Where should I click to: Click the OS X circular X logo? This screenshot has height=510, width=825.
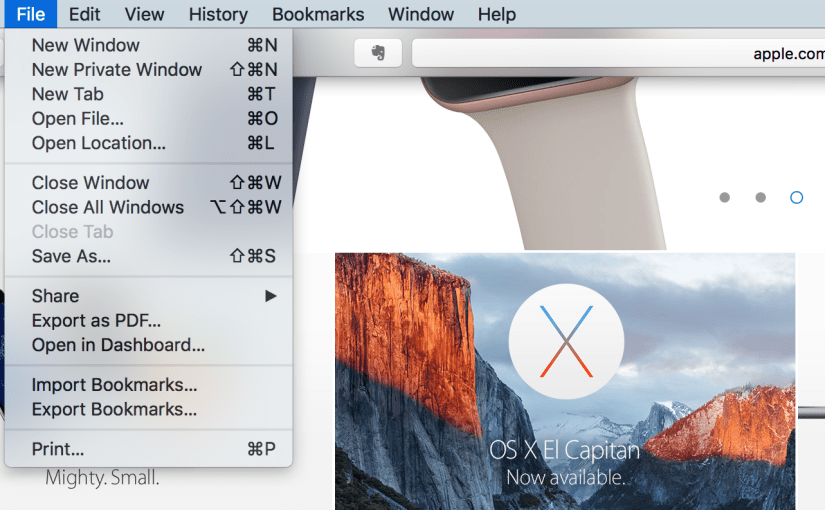pos(566,342)
